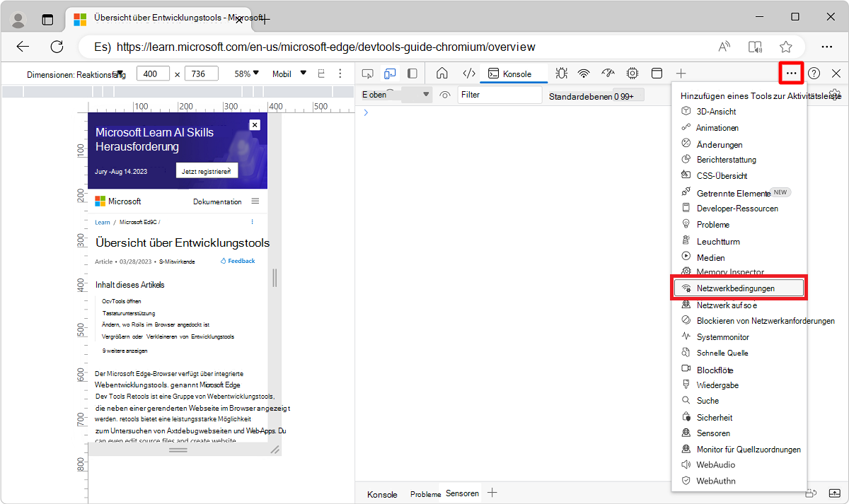Open the 58% zoom dropdown

coord(247,74)
